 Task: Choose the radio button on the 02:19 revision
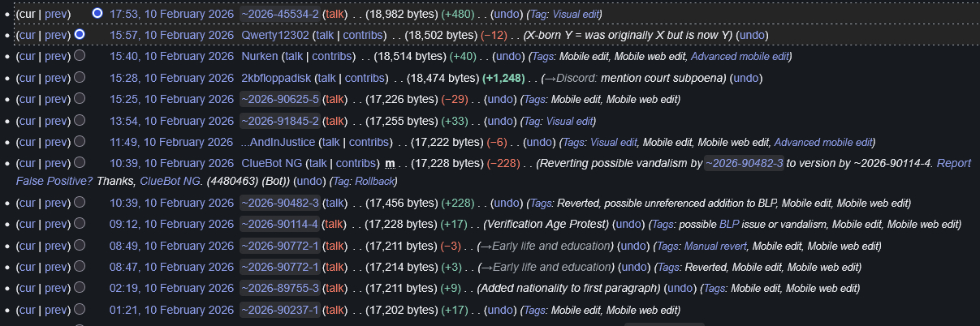pyautogui.click(x=80, y=289)
